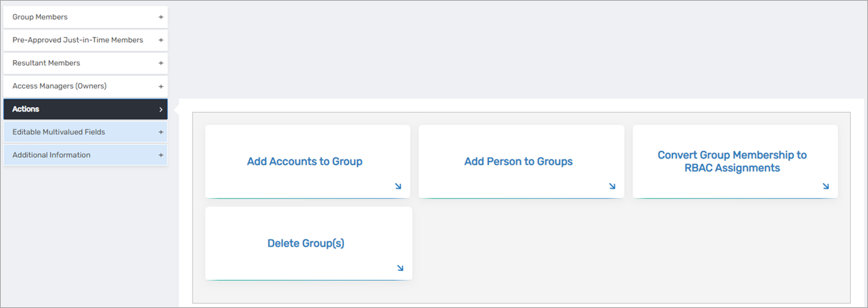Select the Resultant Members sidebar label

point(46,63)
